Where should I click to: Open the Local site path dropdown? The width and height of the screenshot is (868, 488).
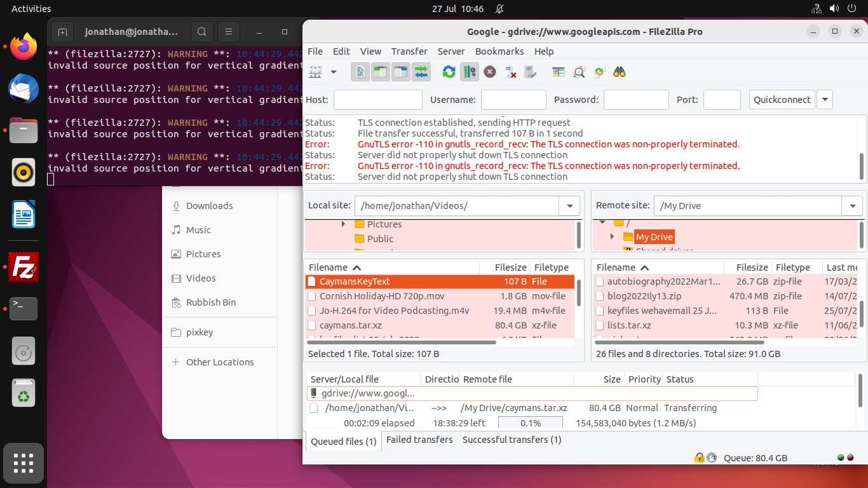pyautogui.click(x=569, y=206)
